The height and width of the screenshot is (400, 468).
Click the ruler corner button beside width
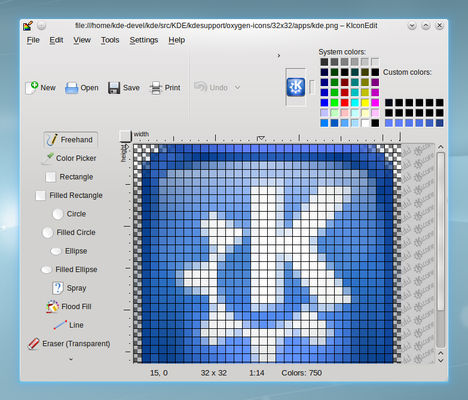(x=125, y=136)
